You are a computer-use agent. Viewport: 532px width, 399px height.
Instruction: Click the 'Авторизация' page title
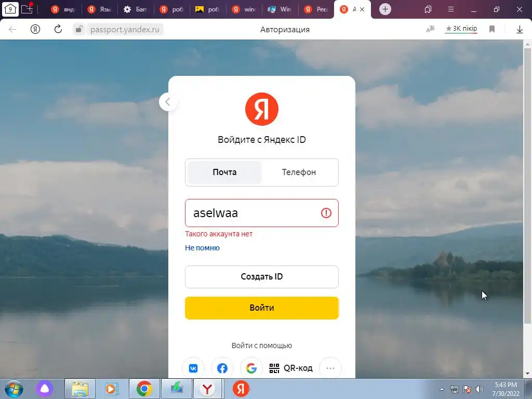[x=285, y=30]
